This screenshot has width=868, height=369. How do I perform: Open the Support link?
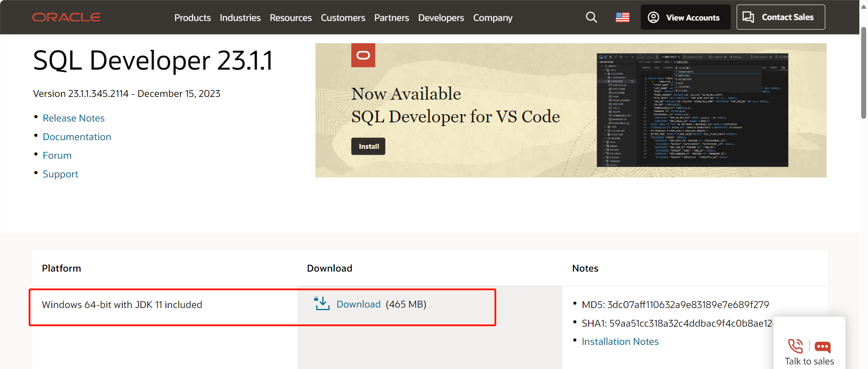[60, 174]
